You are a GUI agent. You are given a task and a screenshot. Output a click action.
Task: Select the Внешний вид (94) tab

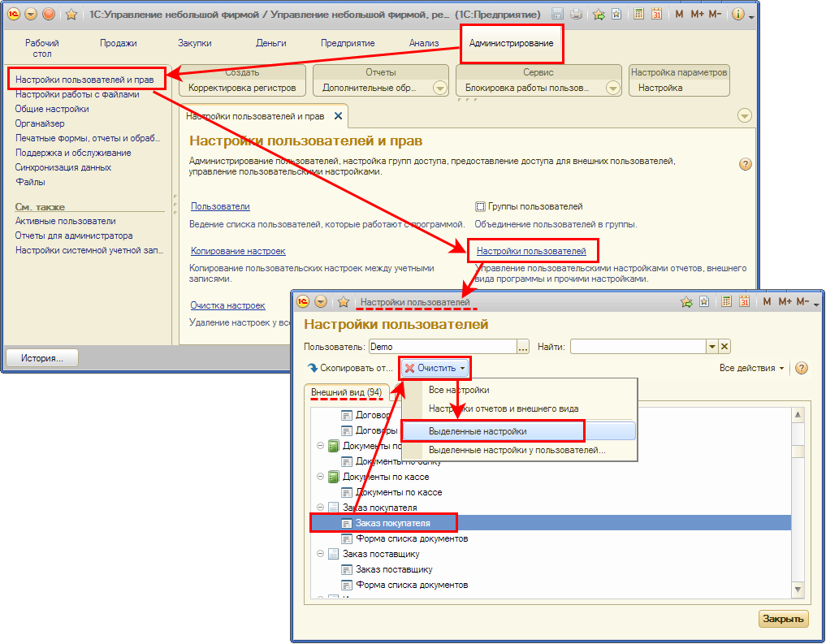pos(347,392)
